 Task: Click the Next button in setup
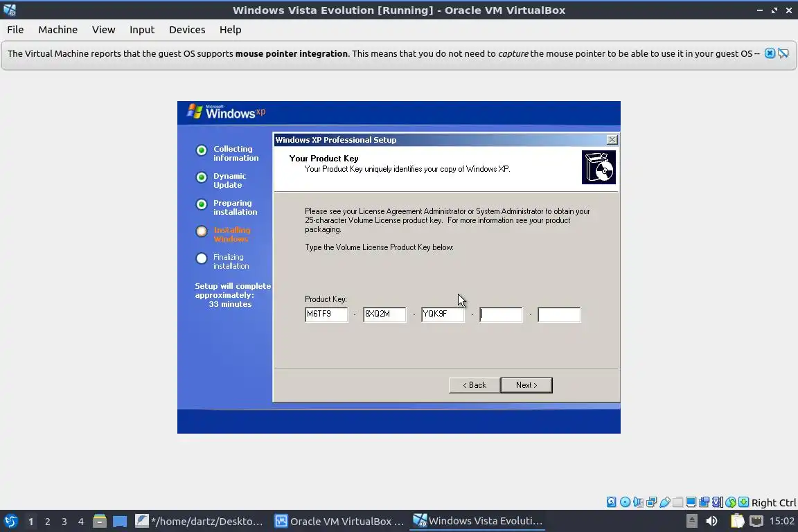click(526, 385)
